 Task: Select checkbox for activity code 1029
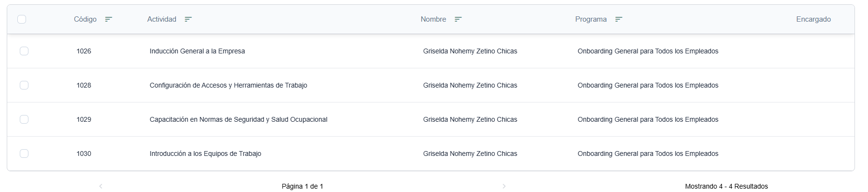click(24, 119)
